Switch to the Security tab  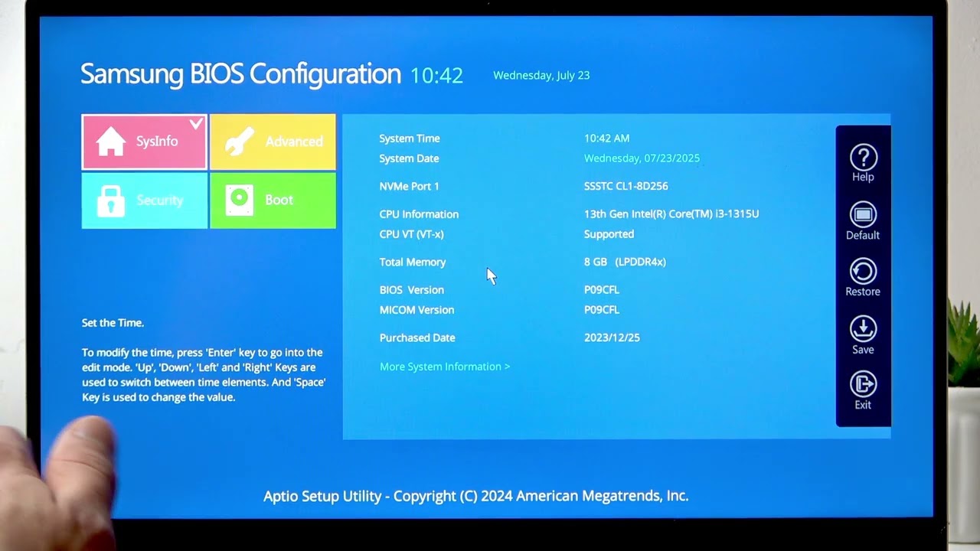(x=159, y=201)
